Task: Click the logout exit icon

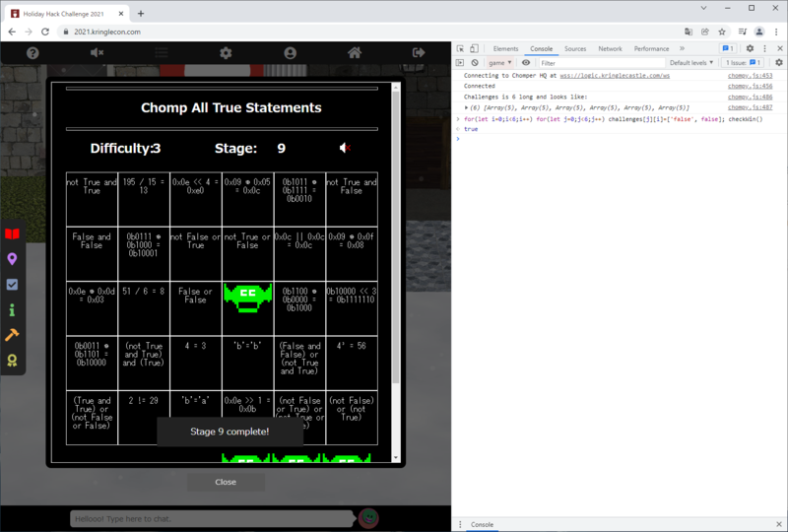Action: pos(419,53)
